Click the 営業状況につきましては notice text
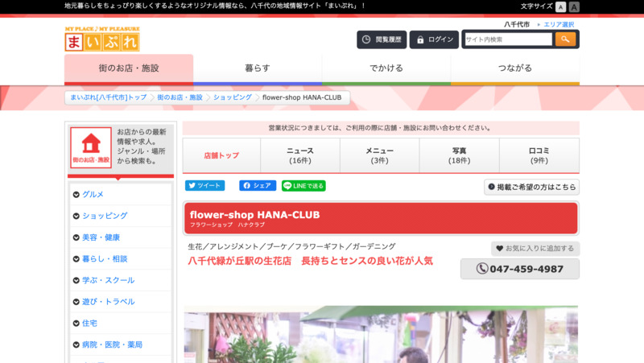 380,128
